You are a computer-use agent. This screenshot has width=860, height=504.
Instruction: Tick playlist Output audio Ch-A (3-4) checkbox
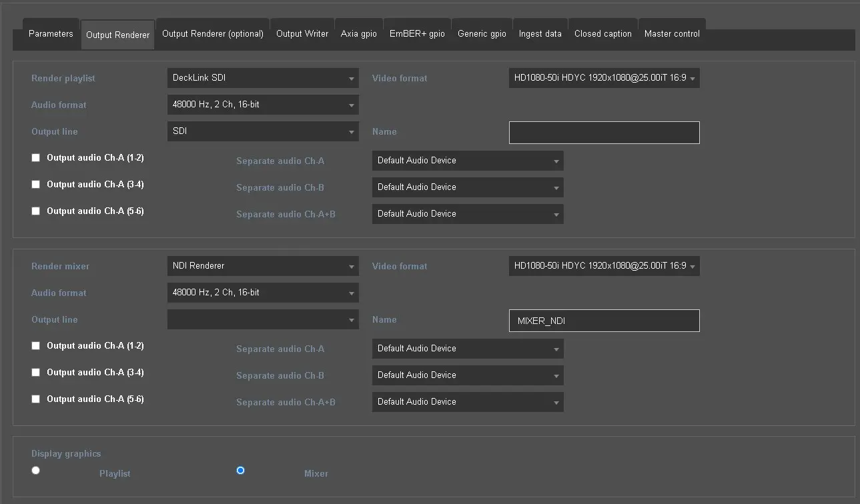[x=36, y=185]
